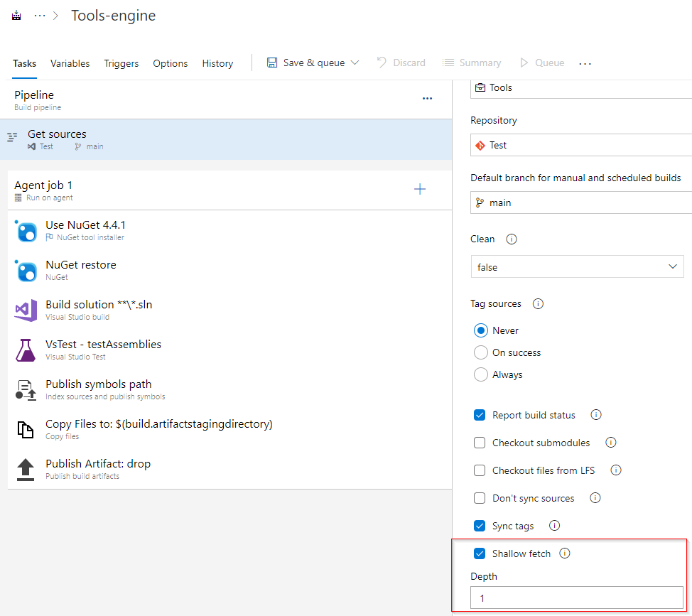Uncheck Shallow fetch checkbox

(480, 553)
